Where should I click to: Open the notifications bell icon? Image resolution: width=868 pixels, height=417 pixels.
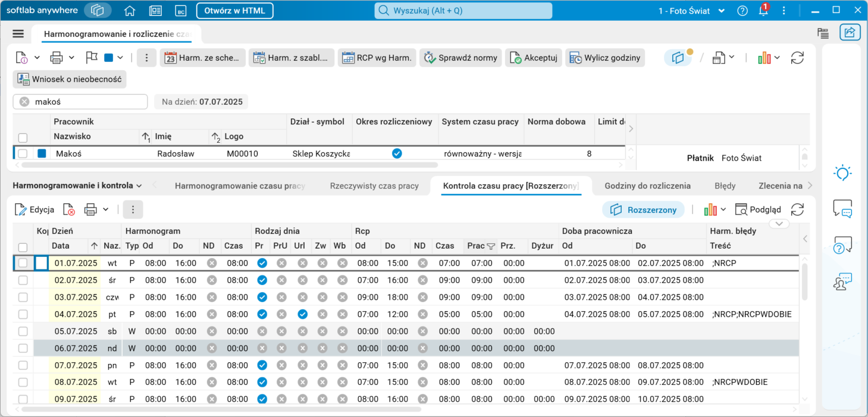pos(763,11)
